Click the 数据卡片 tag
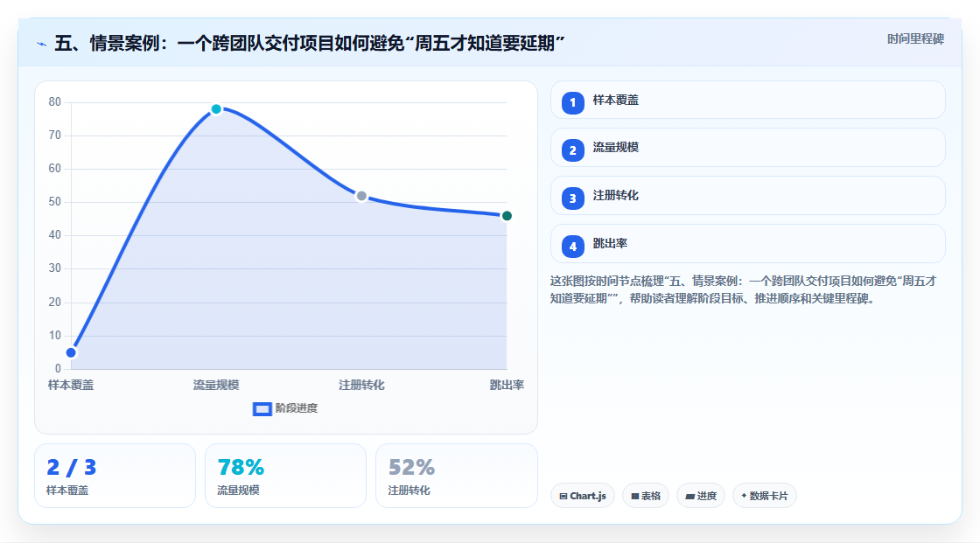 tap(765, 496)
